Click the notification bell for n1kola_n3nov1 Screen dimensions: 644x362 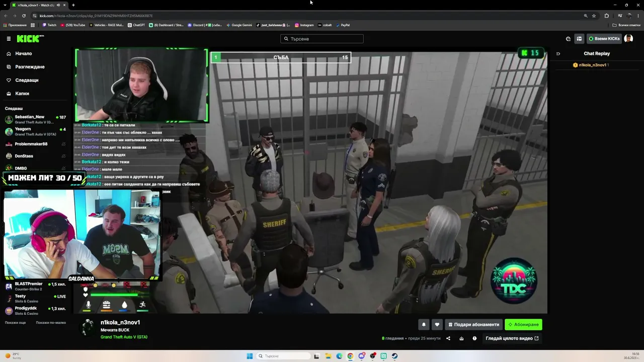(x=424, y=324)
